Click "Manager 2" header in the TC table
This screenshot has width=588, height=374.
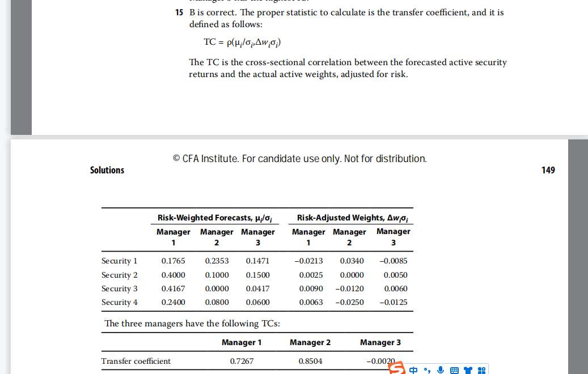pyautogui.click(x=310, y=342)
